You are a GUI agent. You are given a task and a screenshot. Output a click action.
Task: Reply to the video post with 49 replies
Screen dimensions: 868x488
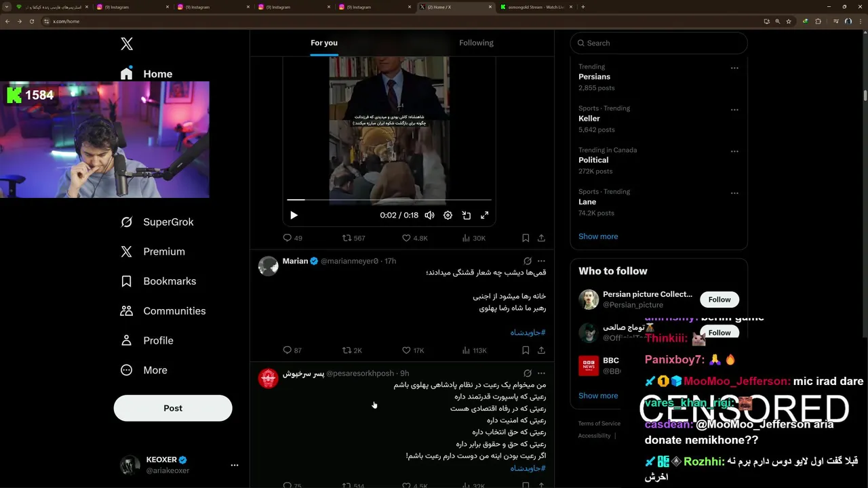click(x=292, y=238)
